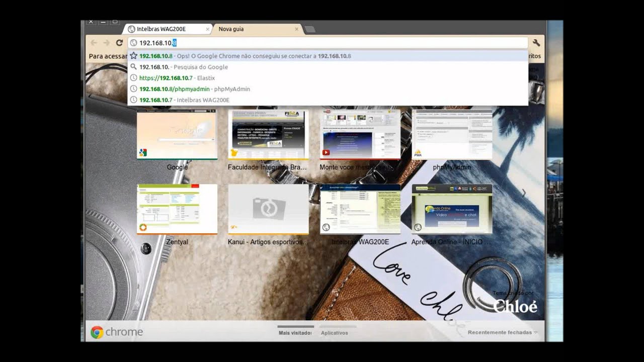Click the star icon in first suggestion
644x362 pixels.
coord(133,56)
